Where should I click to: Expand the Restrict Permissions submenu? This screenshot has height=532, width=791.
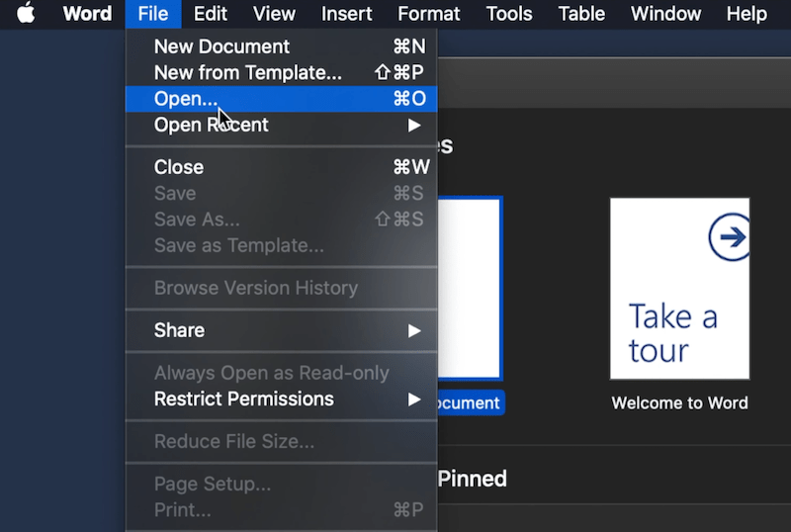[x=414, y=399]
